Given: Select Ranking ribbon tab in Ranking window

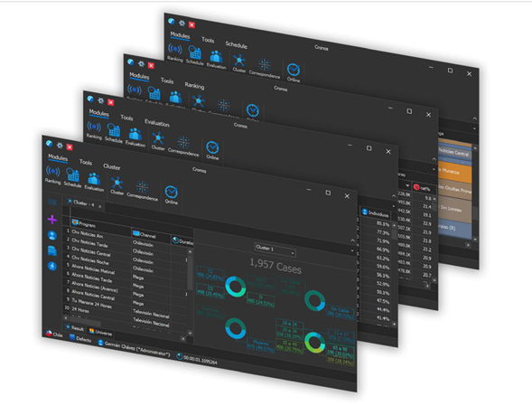Looking at the screenshot, I should coord(194,85).
